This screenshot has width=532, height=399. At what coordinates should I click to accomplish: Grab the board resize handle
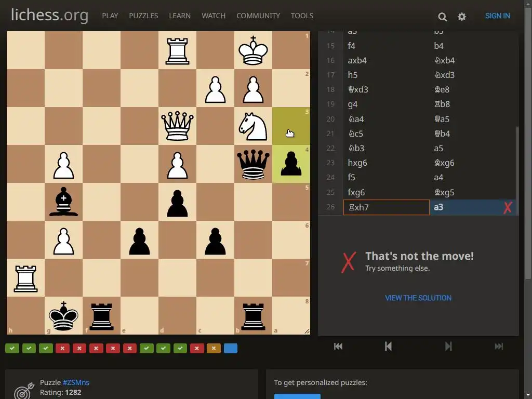(307, 331)
